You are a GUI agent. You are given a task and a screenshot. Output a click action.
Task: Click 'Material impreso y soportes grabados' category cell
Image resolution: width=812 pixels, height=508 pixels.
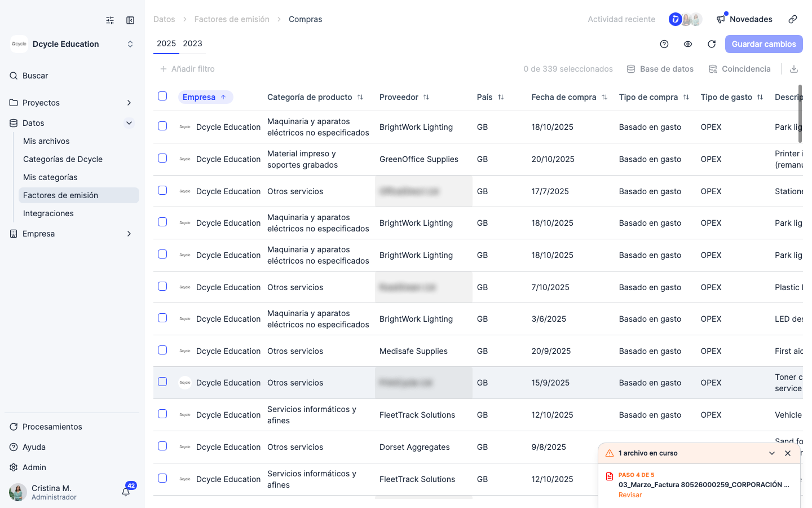[x=319, y=159]
